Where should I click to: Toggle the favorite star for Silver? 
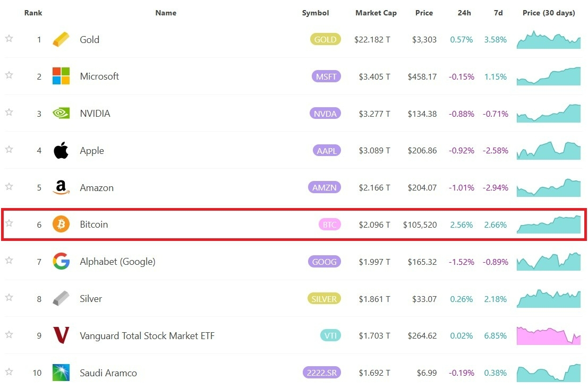(x=9, y=298)
